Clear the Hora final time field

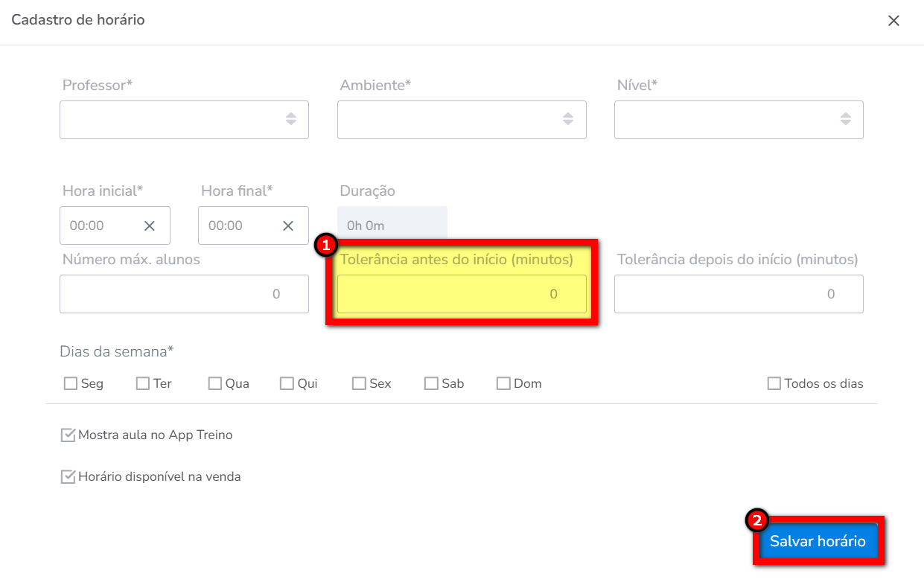coord(288,226)
